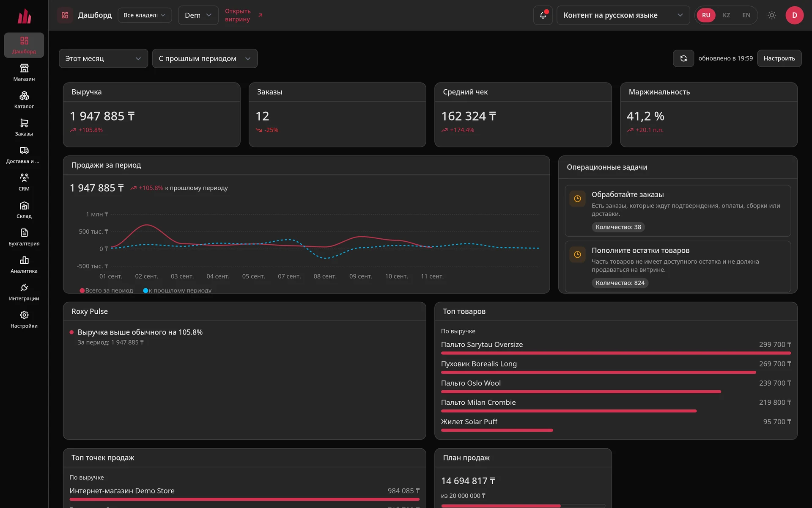Viewport: 812px width, 508px height.
Task: Click the Заказы downward trend icon
Action: coord(259,130)
